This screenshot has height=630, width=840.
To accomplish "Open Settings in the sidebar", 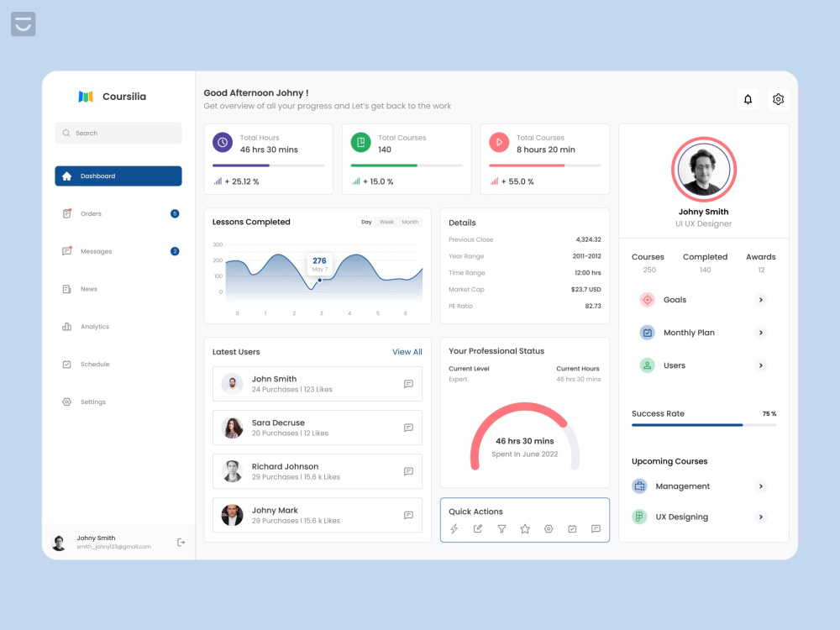I will point(118,402).
